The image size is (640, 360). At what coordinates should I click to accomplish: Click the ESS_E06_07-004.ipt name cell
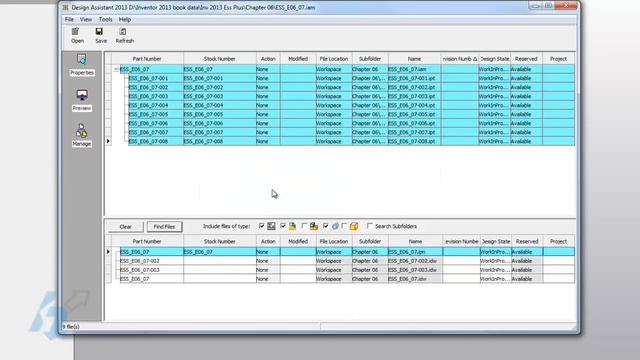(414, 105)
